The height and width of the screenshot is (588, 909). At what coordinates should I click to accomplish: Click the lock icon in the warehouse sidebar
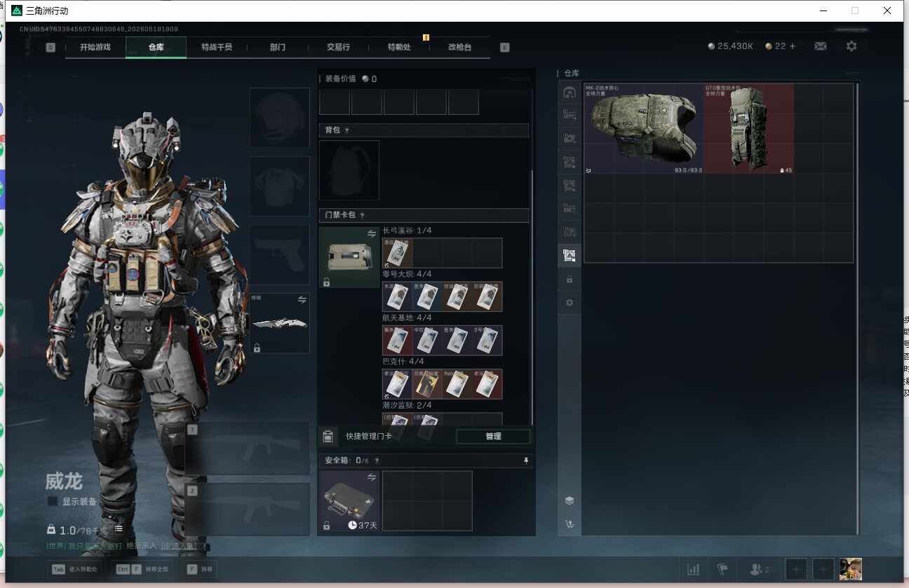(570, 279)
